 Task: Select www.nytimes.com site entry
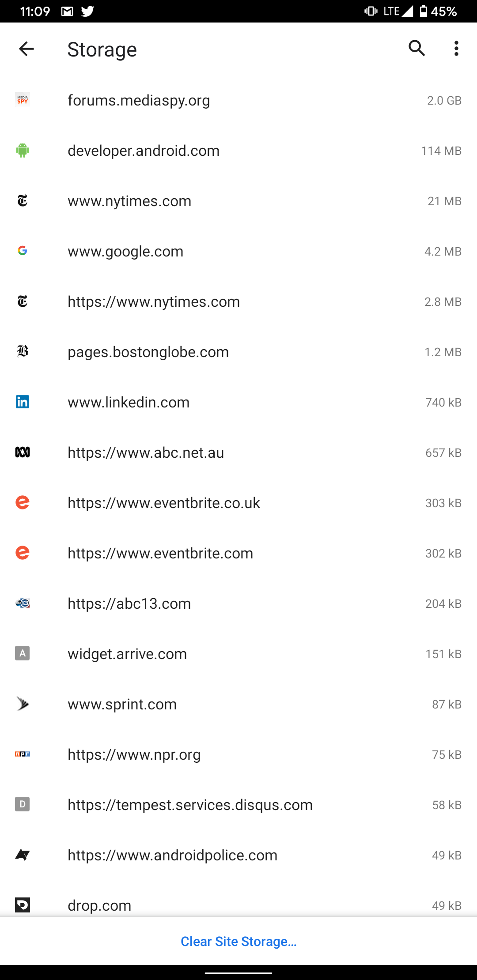click(238, 201)
